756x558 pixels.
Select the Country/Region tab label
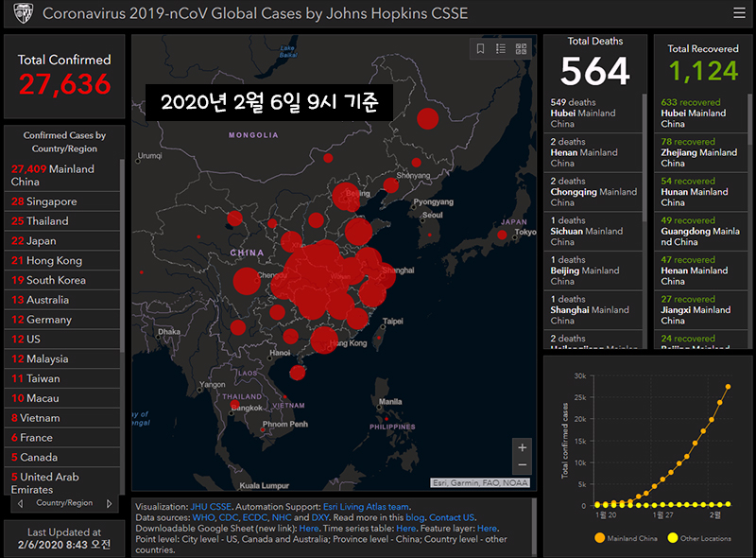click(x=64, y=503)
